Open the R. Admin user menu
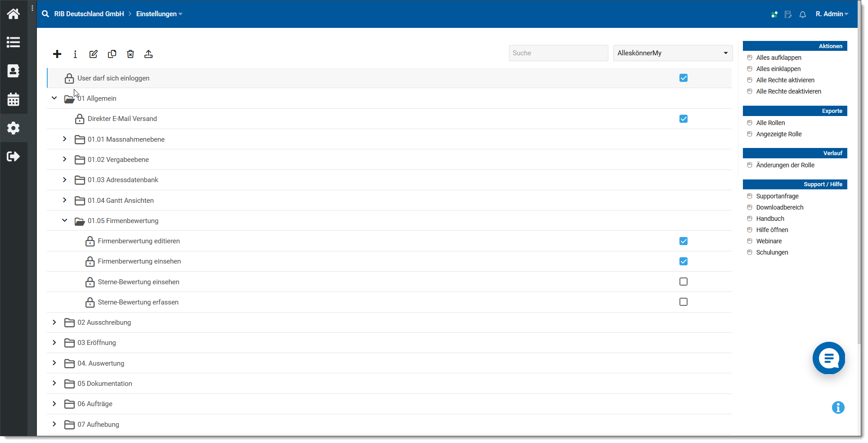The height and width of the screenshot is (443, 868). pyautogui.click(x=832, y=14)
